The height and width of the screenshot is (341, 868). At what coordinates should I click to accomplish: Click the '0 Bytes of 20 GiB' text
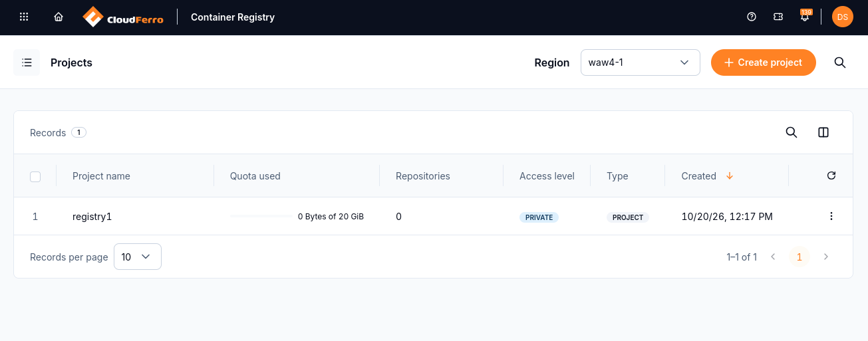pyautogui.click(x=331, y=217)
